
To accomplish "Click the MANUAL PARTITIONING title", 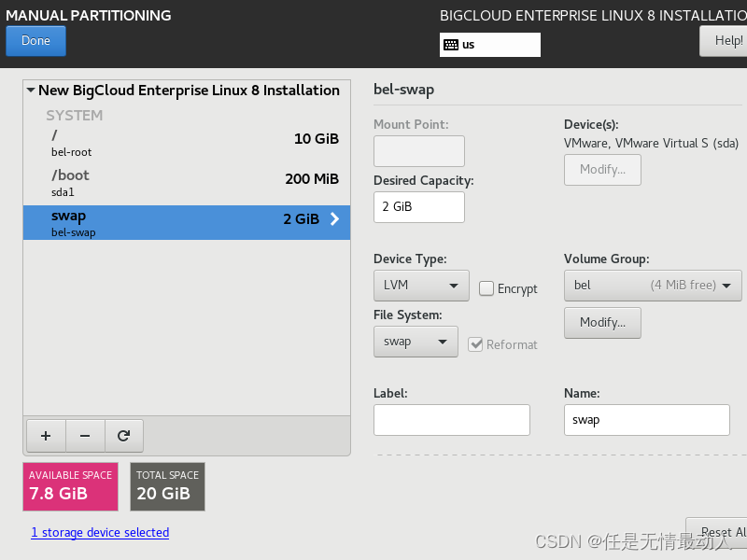I will (89, 15).
